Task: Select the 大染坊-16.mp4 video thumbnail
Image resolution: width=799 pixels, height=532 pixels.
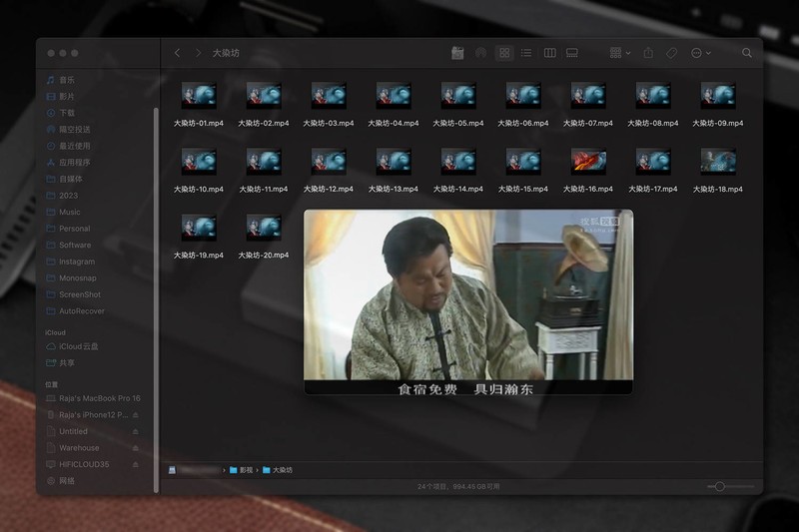Action: [x=588, y=161]
